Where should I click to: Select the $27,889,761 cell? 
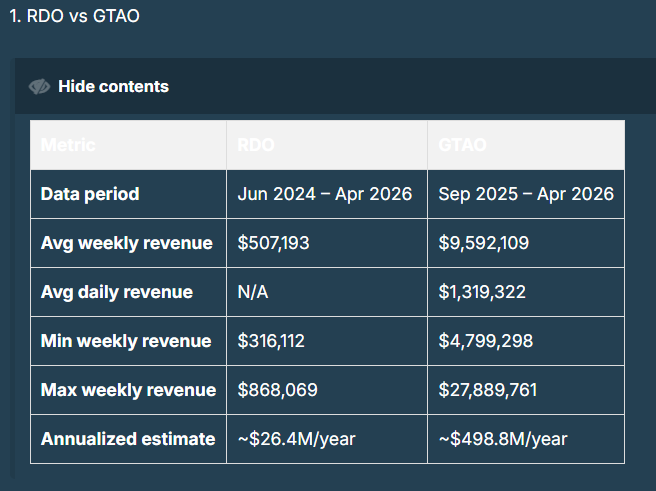point(488,390)
